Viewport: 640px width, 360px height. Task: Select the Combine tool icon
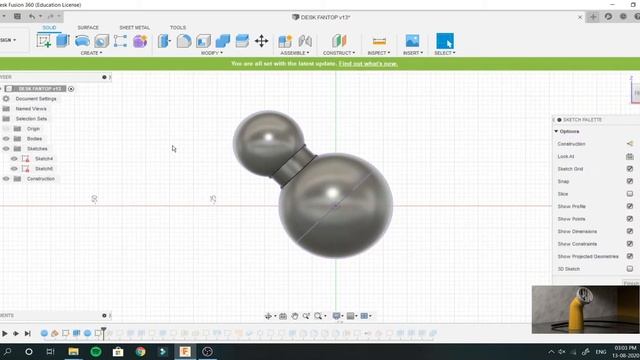(222, 41)
